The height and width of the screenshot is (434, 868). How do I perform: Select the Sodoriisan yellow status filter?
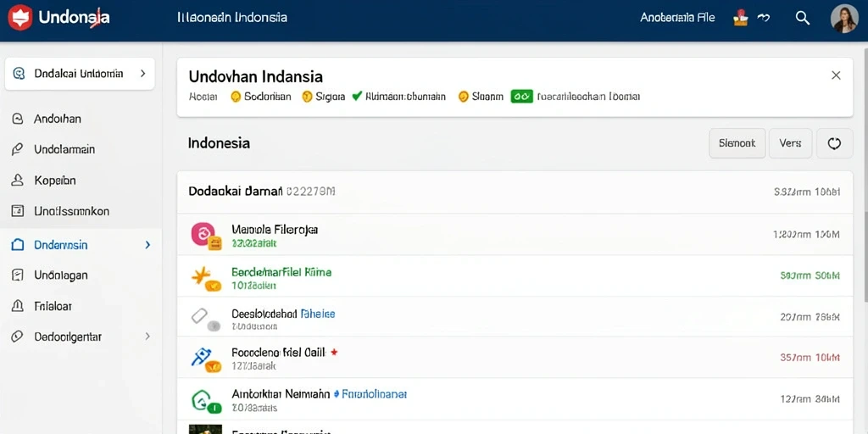tap(260, 97)
